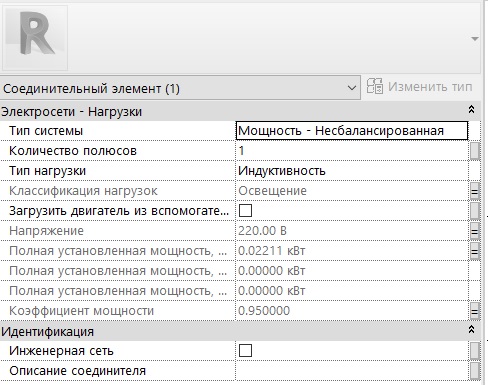Click the associate-parameter button for Количество полюсов

point(474,151)
